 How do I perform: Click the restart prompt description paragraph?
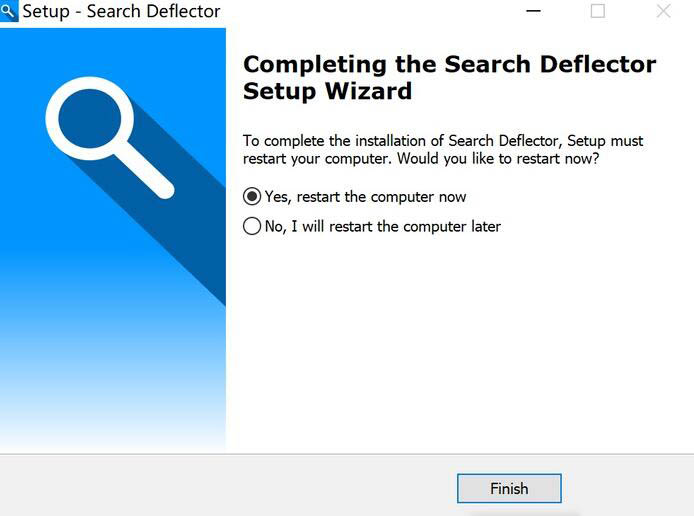(x=443, y=150)
